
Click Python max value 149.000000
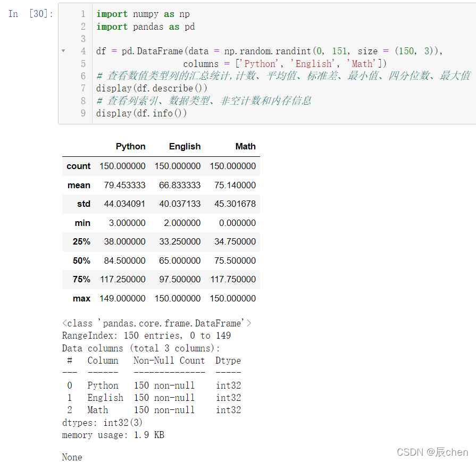[x=122, y=298]
